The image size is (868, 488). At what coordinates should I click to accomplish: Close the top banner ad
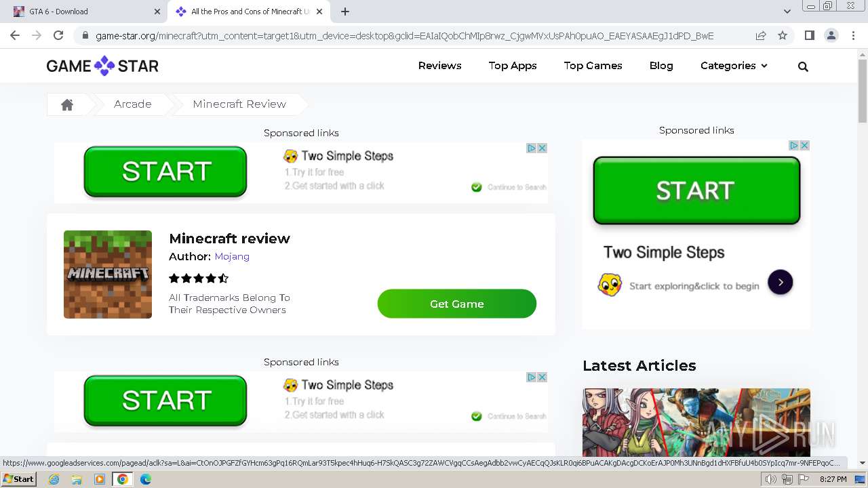pos(542,148)
